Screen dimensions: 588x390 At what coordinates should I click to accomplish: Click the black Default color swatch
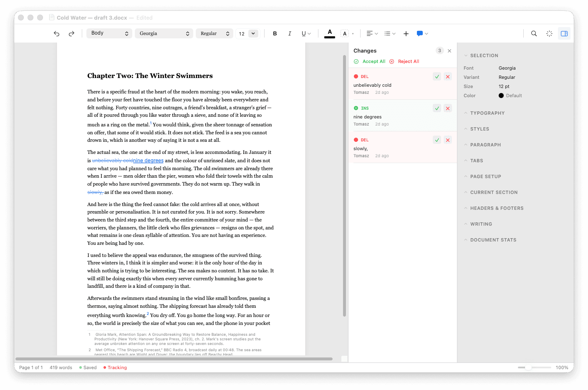tap(501, 96)
